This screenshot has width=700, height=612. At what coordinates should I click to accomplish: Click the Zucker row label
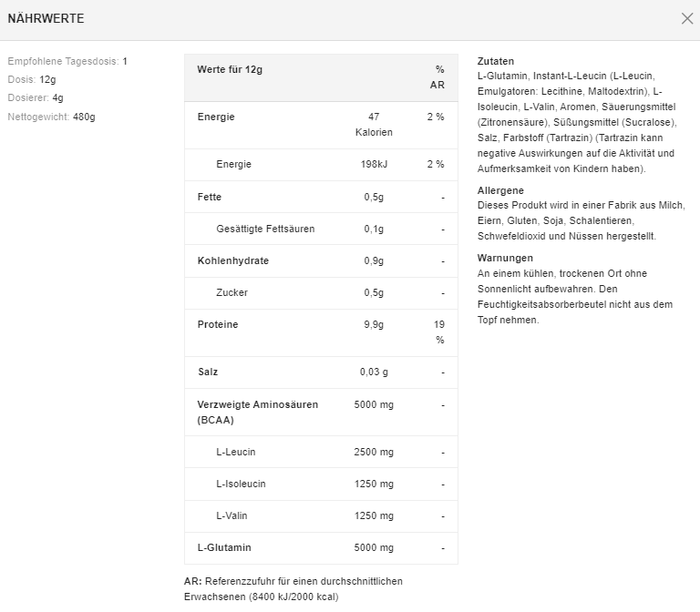232,292
